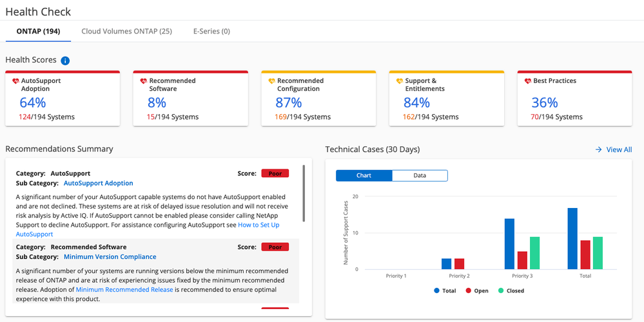Screen dimensions: 644x322
Task: Open the Minimum Version Compliance link
Action: 110,257
